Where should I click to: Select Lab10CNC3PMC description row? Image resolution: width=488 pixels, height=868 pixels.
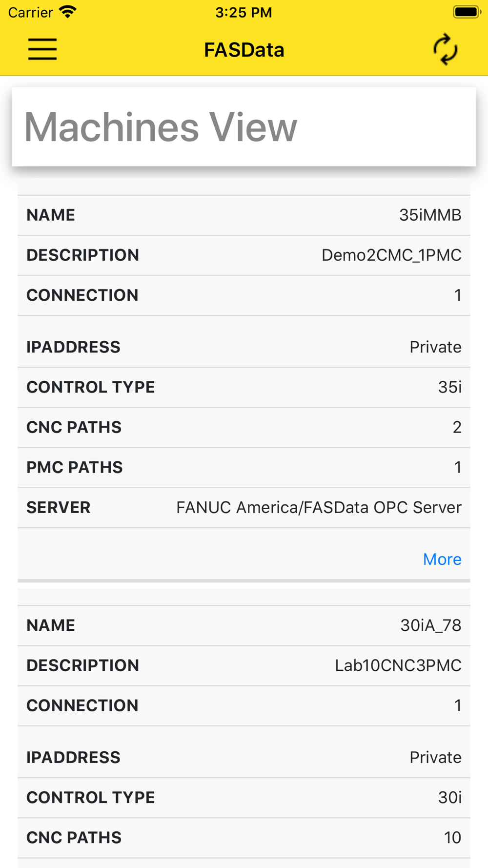[244, 665]
